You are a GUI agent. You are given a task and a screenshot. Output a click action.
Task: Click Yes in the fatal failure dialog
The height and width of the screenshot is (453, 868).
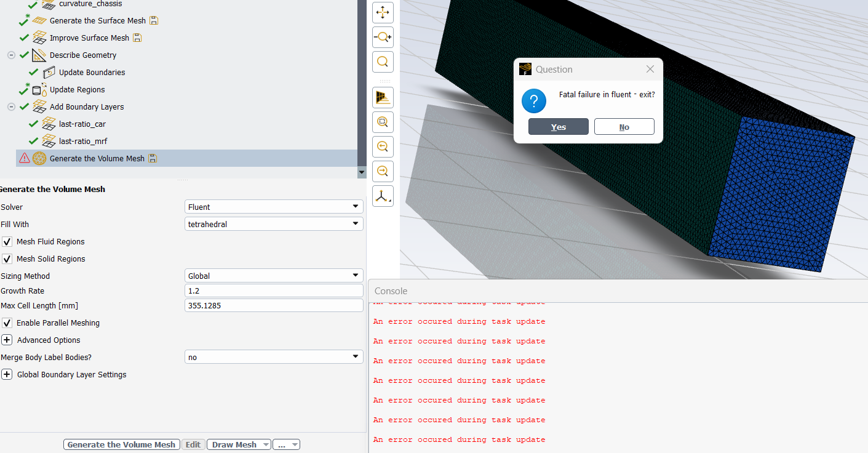coord(559,127)
